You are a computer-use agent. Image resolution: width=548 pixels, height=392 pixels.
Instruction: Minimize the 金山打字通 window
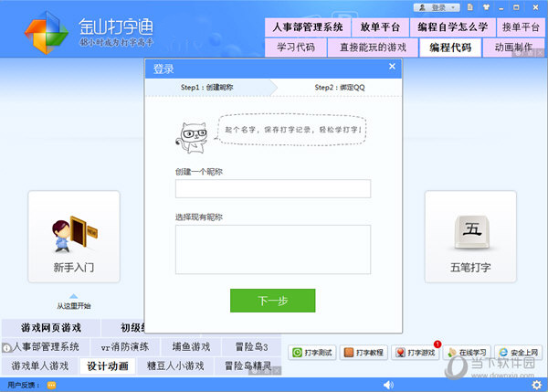click(x=501, y=7)
